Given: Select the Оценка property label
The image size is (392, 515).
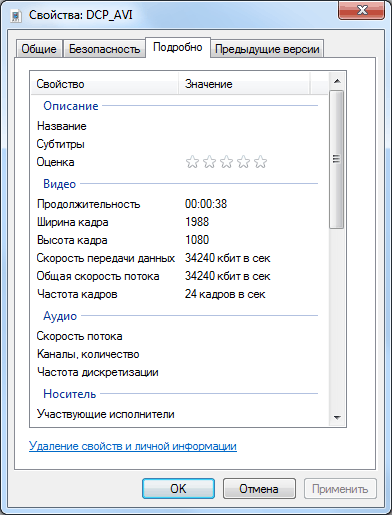Looking at the screenshot, I should pyautogui.click(x=55, y=162).
